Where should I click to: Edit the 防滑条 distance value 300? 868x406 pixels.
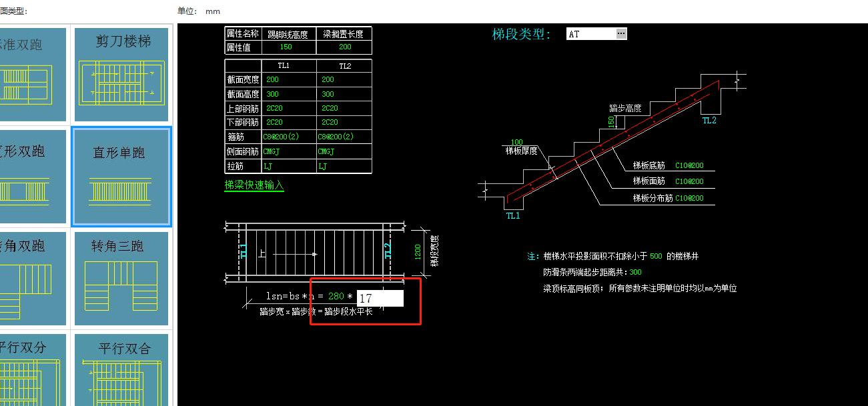point(635,272)
